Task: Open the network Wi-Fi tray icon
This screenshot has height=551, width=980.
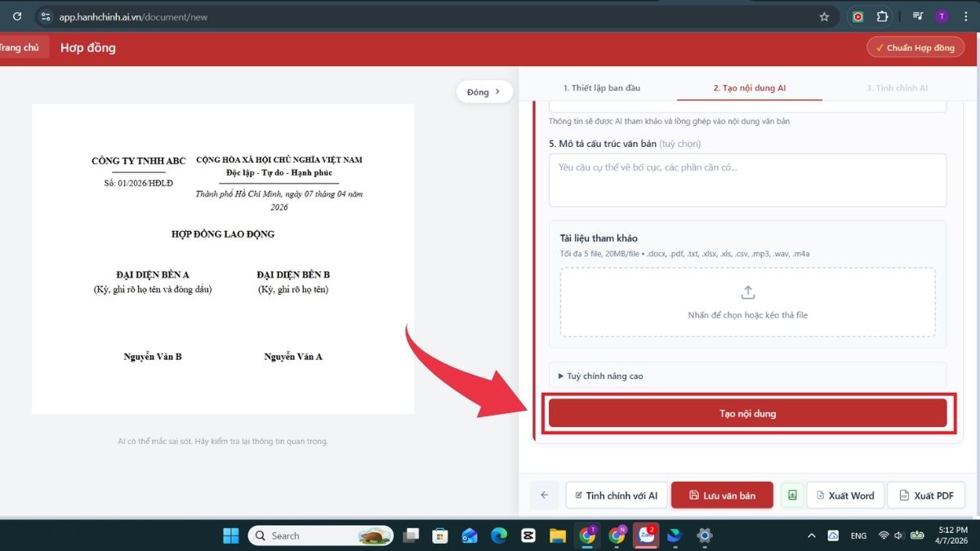Action: [x=884, y=535]
